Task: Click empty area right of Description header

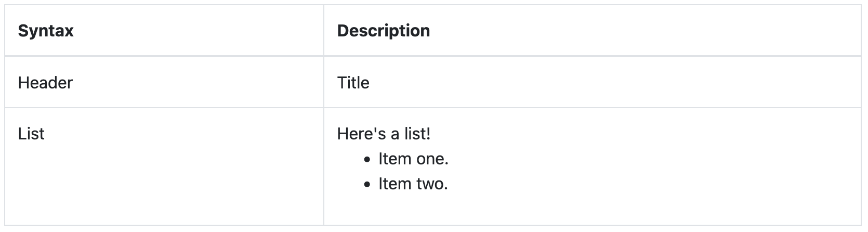Action: pyautogui.click(x=645, y=31)
